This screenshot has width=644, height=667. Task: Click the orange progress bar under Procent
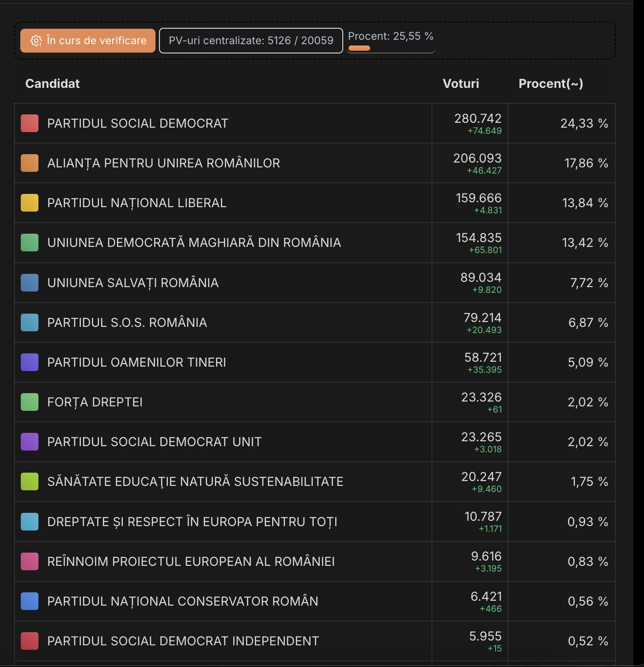[359, 49]
